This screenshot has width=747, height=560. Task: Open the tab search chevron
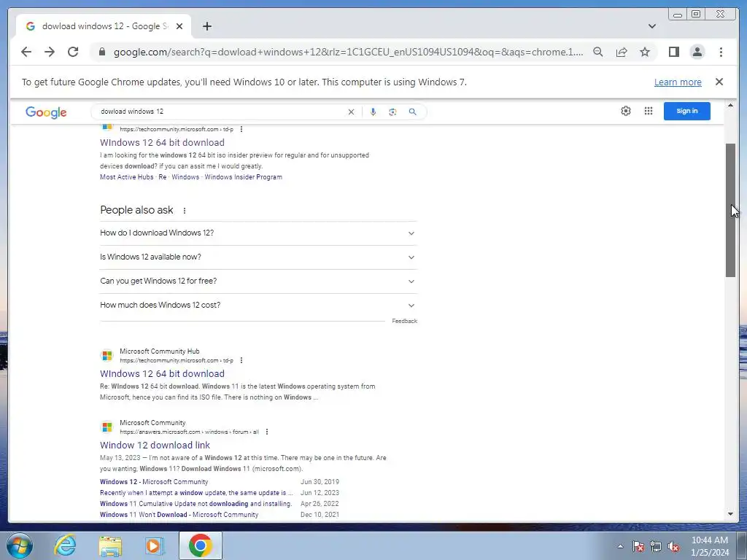point(651,26)
